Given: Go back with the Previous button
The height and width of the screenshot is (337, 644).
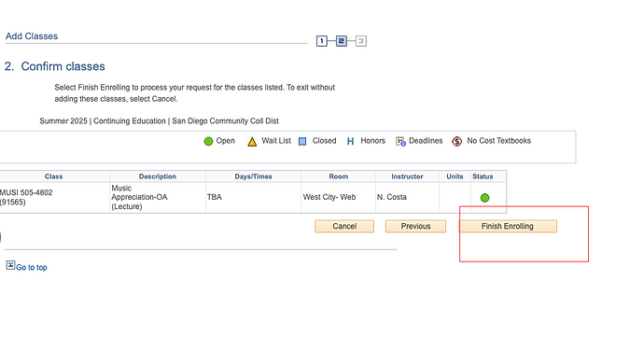Looking at the screenshot, I should click(415, 227).
